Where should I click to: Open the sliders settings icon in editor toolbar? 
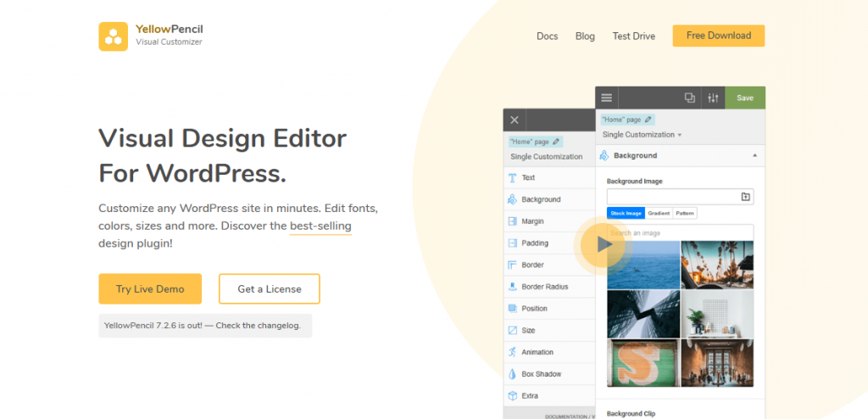[713, 98]
